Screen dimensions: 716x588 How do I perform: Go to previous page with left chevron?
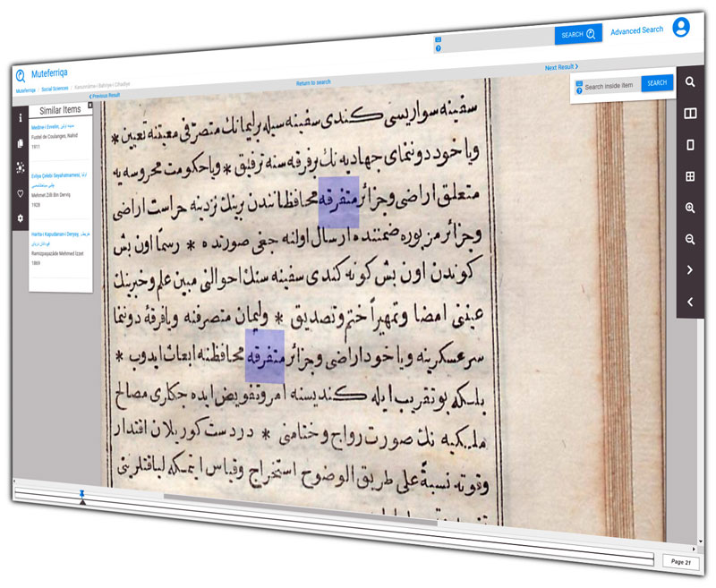click(x=690, y=302)
